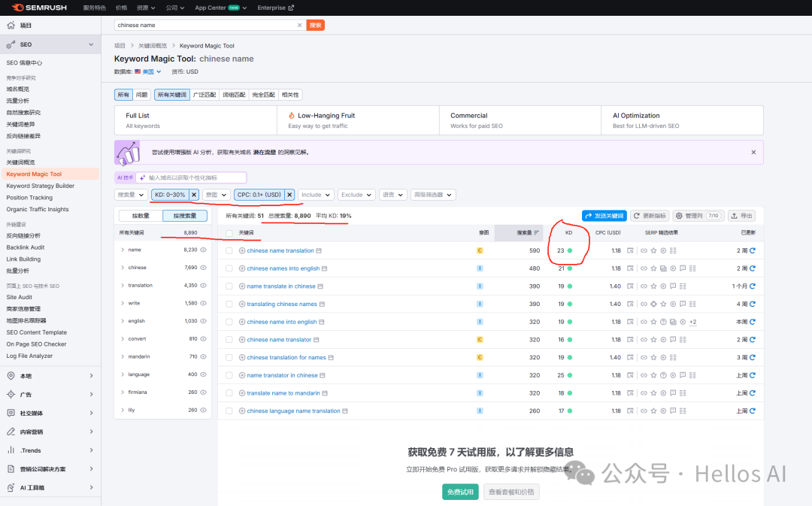The image size is (812, 506).
Task: Expand the translation keyword group
Action: click(x=122, y=286)
